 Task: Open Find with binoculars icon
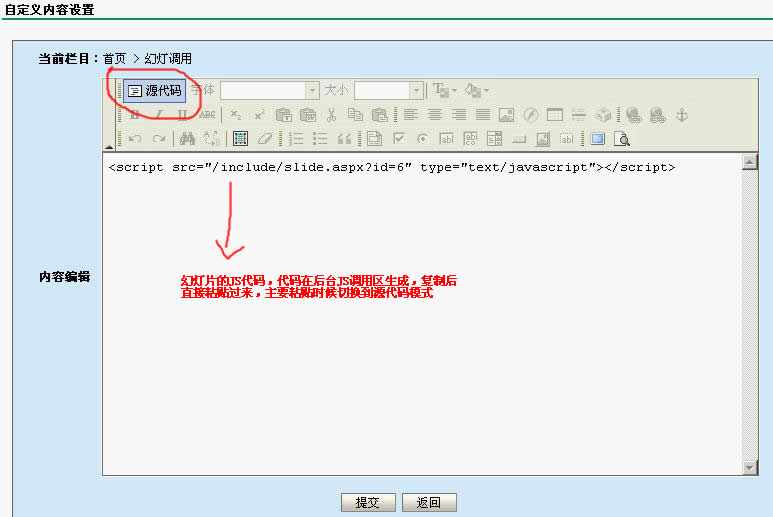[187, 139]
